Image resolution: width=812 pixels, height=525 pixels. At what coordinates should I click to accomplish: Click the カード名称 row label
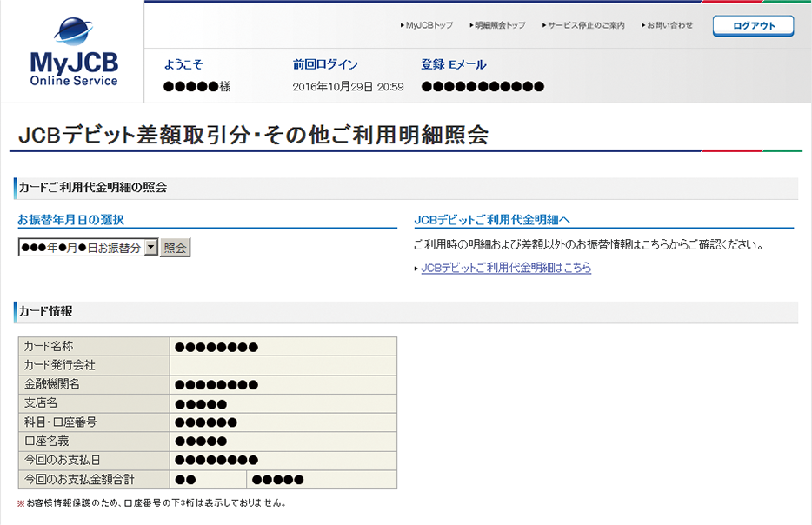click(x=94, y=346)
